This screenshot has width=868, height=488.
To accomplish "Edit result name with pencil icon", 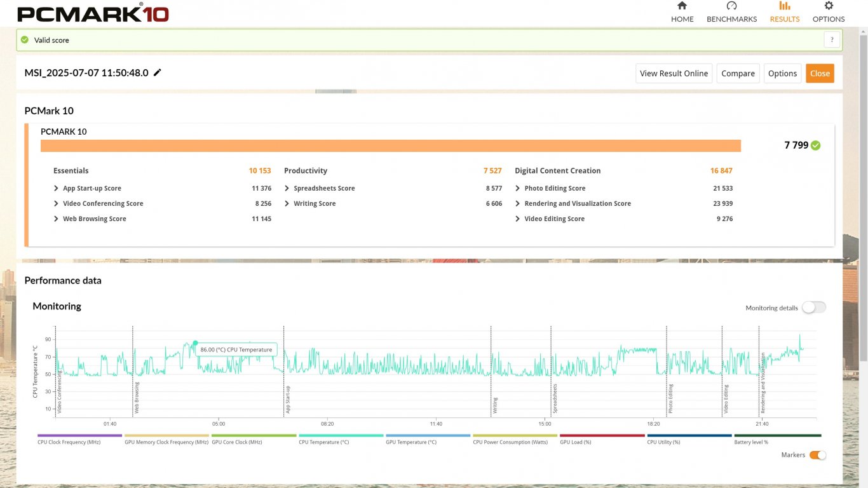I will [158, 72].
